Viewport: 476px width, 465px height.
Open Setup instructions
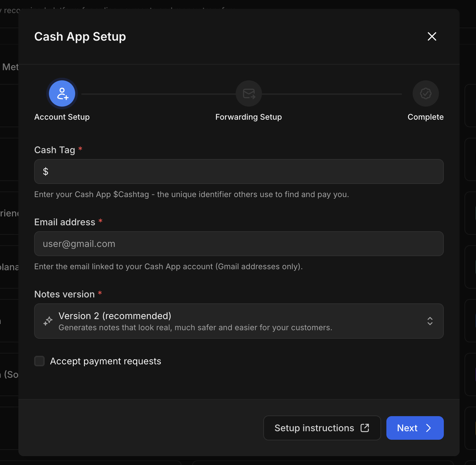click(x=322, y=428)
